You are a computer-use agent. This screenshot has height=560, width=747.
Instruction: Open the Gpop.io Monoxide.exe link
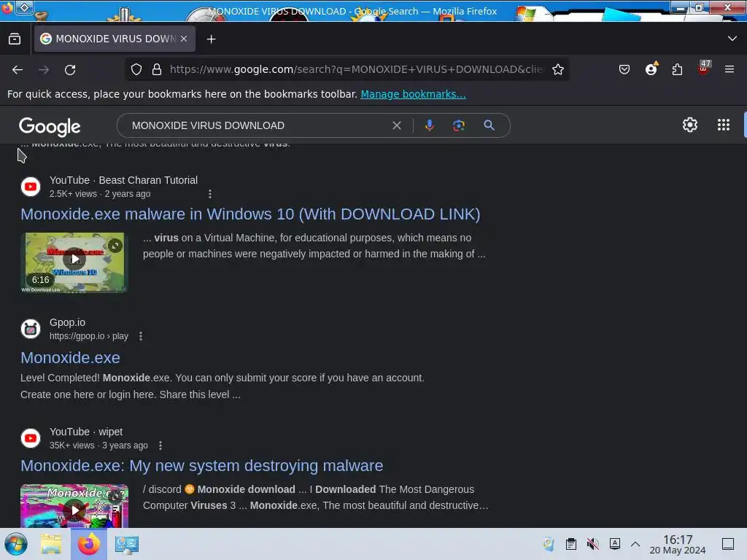coord(71,357)
